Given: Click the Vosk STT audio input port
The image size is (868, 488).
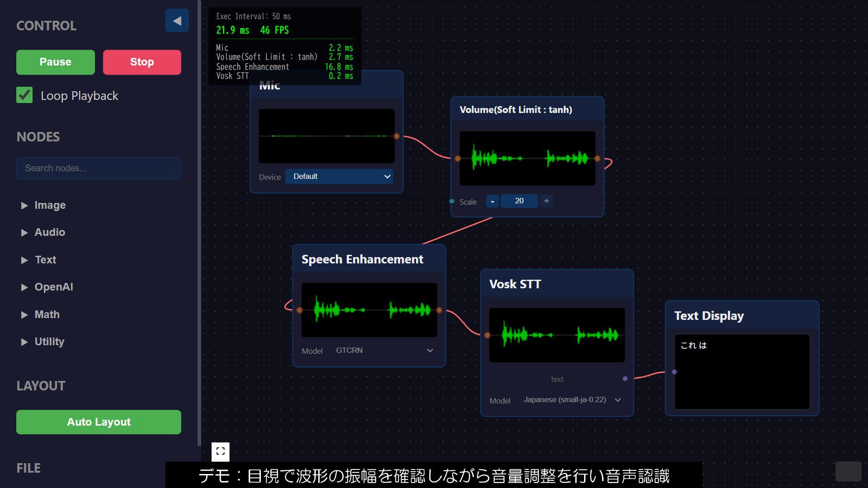Looking at the screenshot, I should tap(487, 335).
